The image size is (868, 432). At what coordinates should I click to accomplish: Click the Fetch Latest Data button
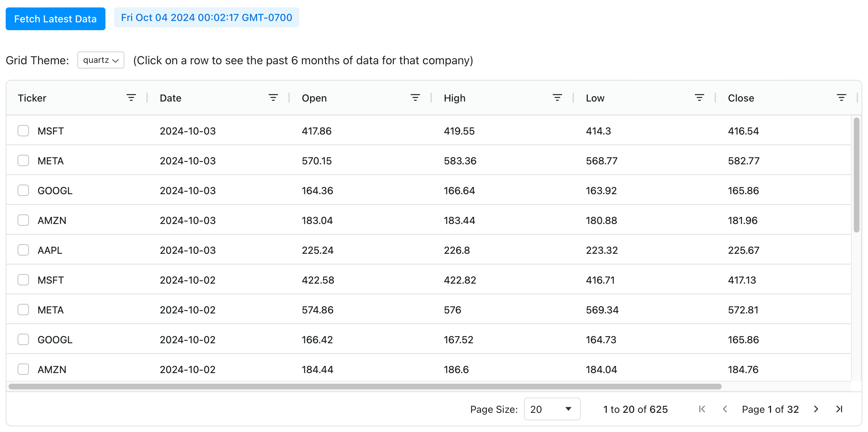pos(55,19)
